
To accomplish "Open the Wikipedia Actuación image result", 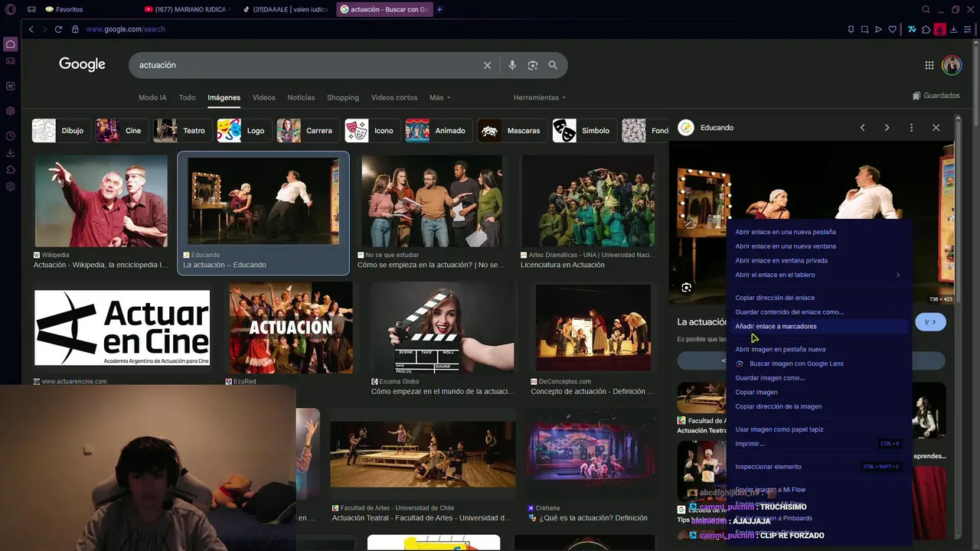I will (x=101, y=201).
